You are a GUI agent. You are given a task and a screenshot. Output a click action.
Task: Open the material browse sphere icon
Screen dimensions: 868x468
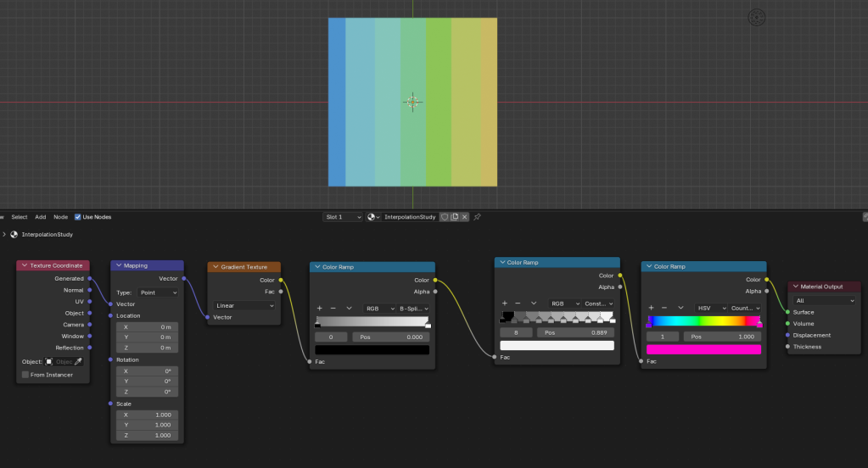point(373,217)
